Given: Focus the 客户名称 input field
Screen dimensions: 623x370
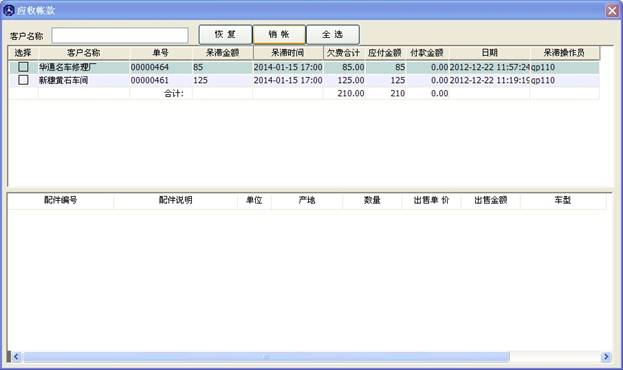Looking at the screenshot, I should tap(120, 36).
